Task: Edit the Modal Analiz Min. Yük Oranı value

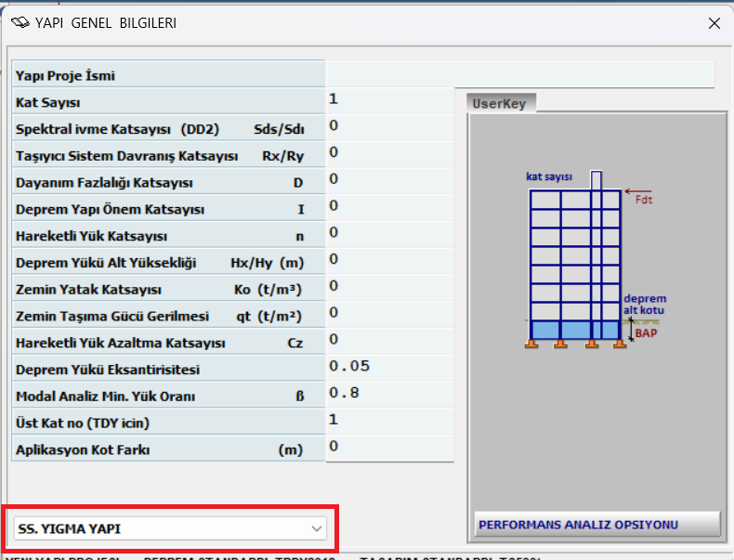Action: pos(389,395)
